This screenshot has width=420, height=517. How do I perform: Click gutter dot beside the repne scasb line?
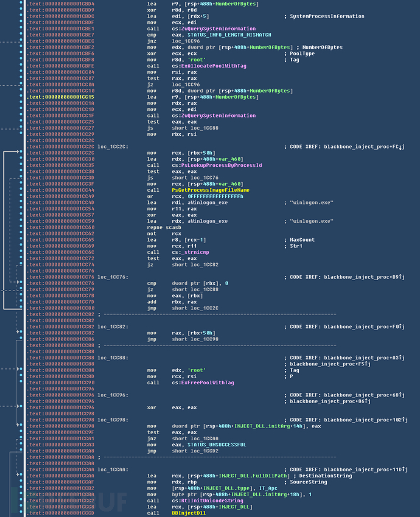coord(21,227)
